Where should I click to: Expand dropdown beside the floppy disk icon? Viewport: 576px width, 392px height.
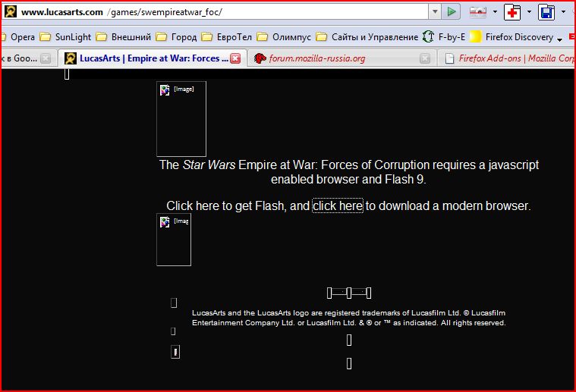pos(563,12)
